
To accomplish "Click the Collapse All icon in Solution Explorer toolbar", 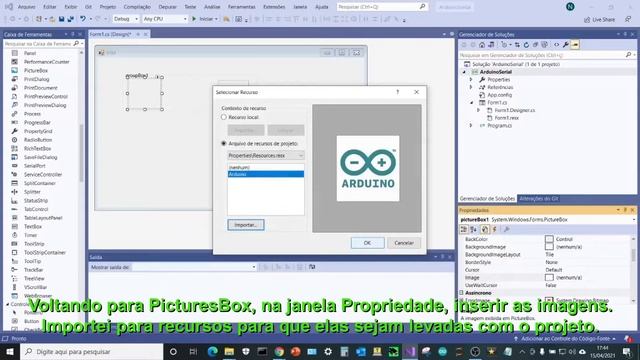I will [535, 45].
